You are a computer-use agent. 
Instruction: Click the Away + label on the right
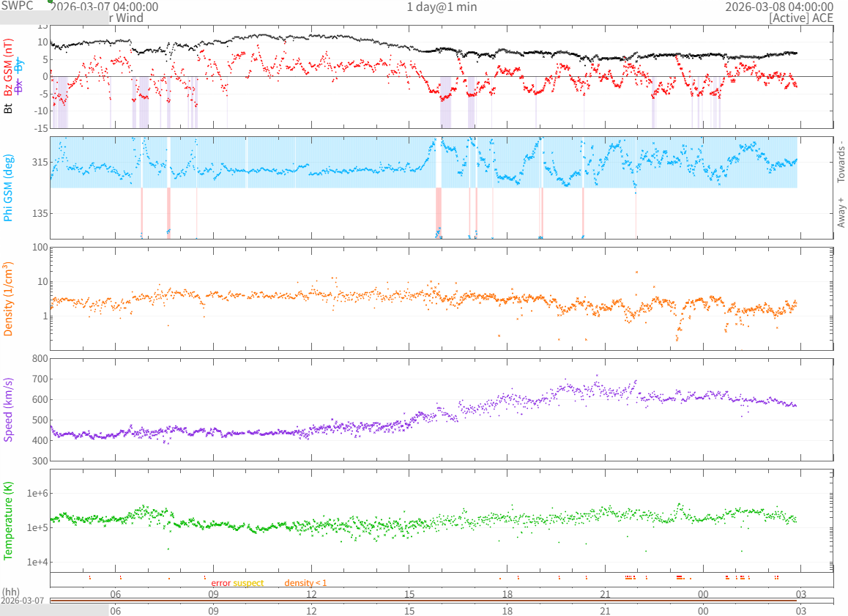[841, 212]
